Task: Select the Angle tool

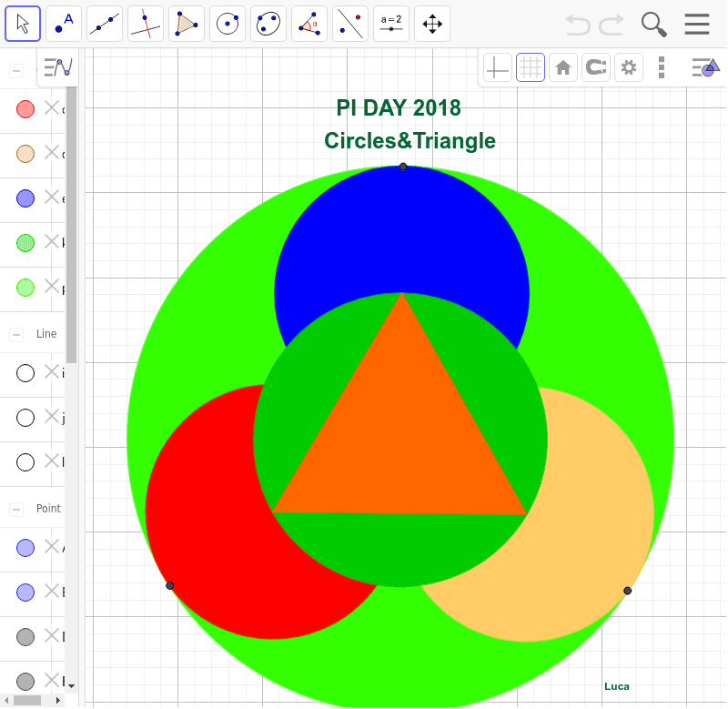Action: [x=308, y=23]
